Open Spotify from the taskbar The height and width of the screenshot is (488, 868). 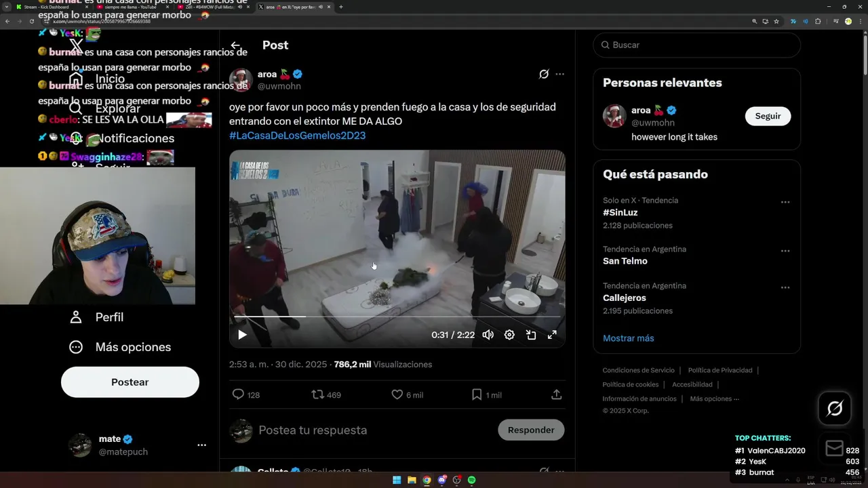[471, 480]
